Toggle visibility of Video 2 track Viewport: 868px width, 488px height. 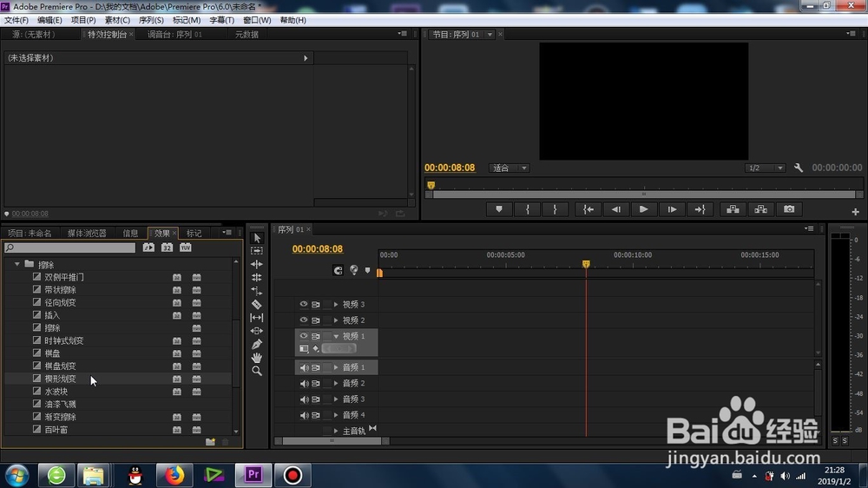[x=303, y=320]
